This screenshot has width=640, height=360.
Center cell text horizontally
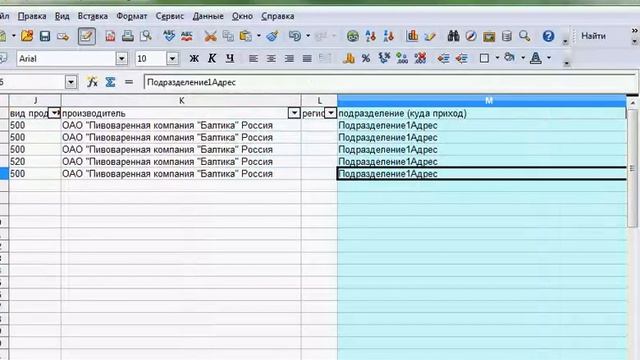(x=271, y=59)
